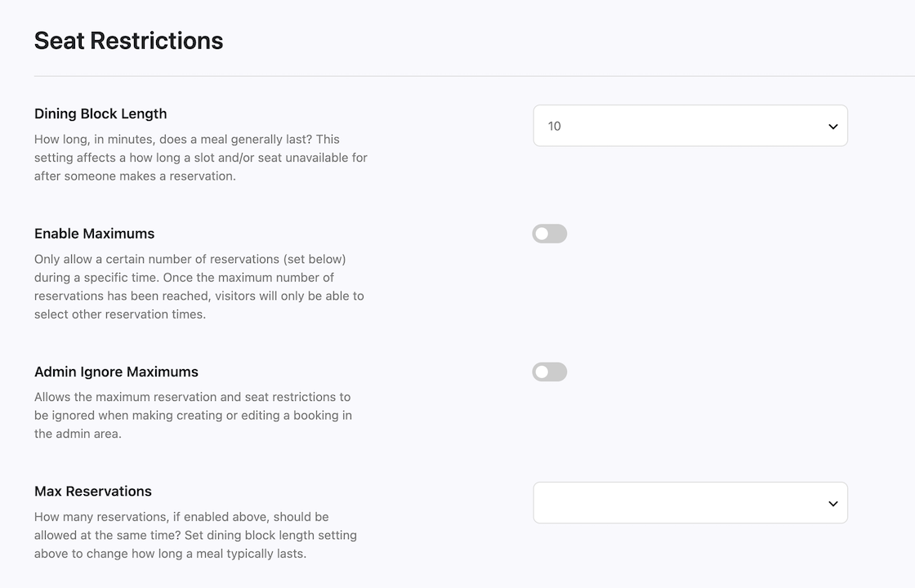Toggle the Enable Maximums switch

[550, 234]
